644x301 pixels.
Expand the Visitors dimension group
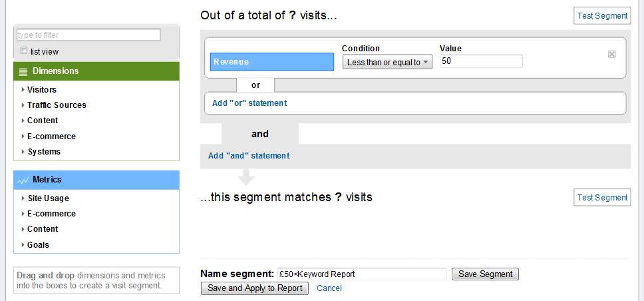41,90
